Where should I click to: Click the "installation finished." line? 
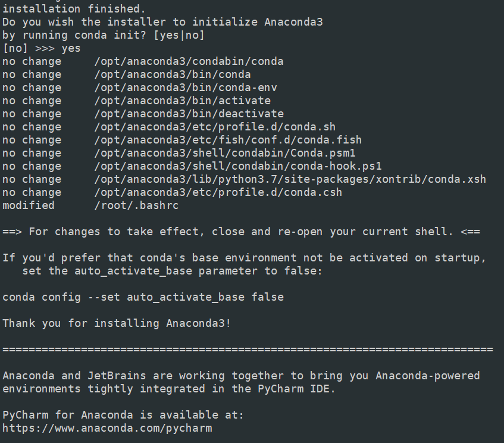pyautogui.click(x=74, y=9)
